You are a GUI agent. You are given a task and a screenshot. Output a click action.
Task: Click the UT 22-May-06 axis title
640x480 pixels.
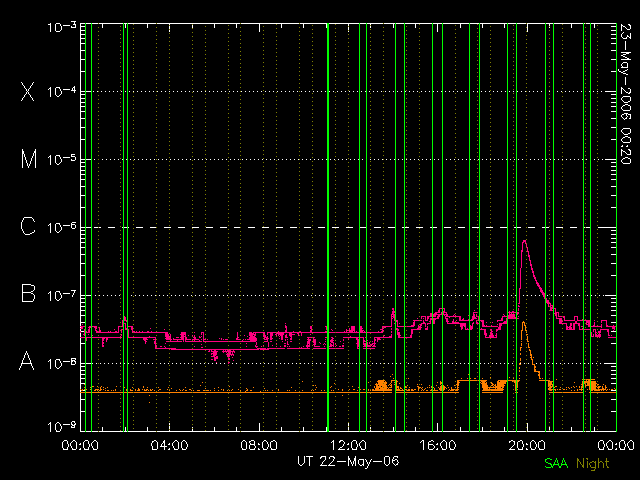coord(348,461)
